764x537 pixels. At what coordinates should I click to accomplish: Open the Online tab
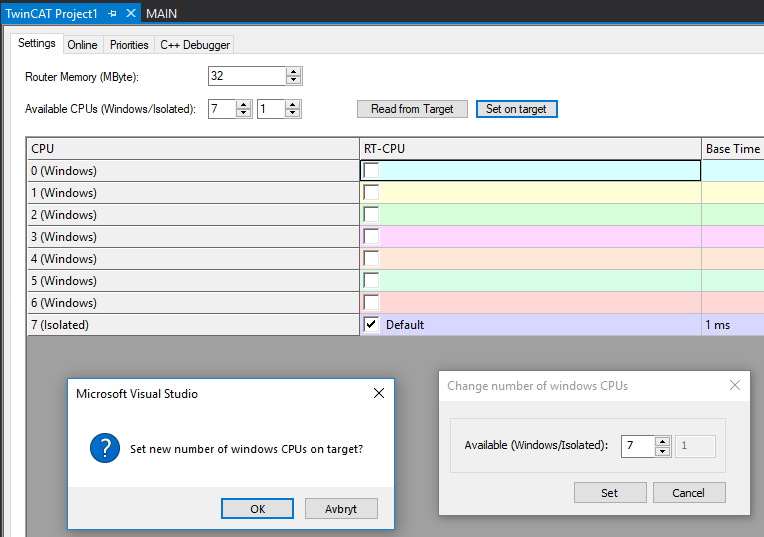[x=82, y=45]
